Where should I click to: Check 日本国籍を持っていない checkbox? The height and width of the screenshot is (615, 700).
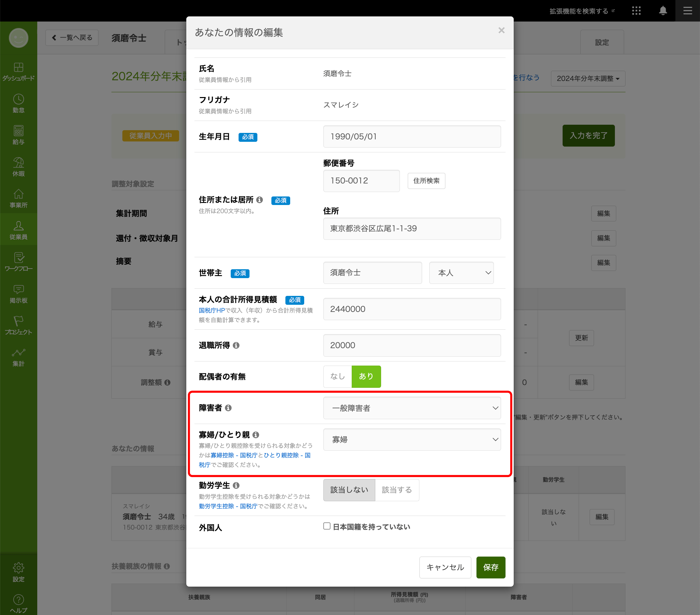327,526
